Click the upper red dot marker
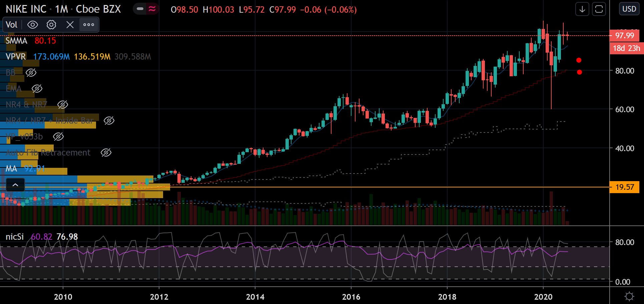This screenshot has height=304, width=644. (x=579, y=60)
